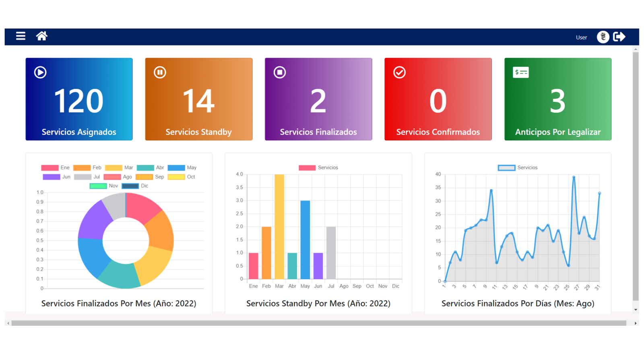Toggle the Ene legend in donut chart
This screenshot has width=644, height=362.
56,168
